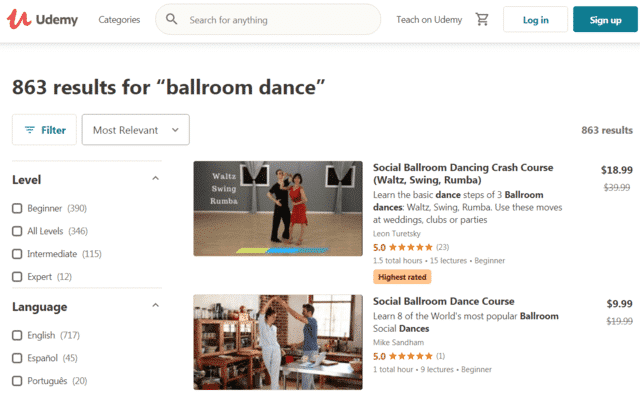Screen dimensions: 640x397
Task: Click the 863 results count at right
Action: (x=607, y=130)
